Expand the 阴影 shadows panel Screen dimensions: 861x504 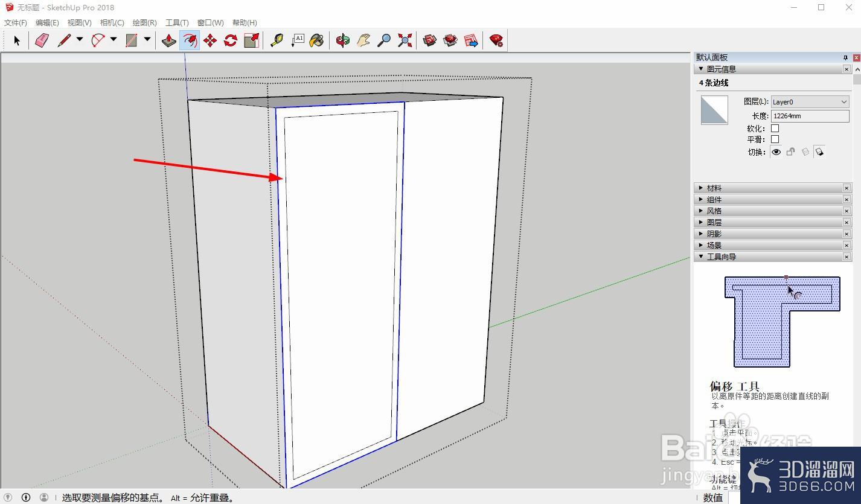coord(701,234)
